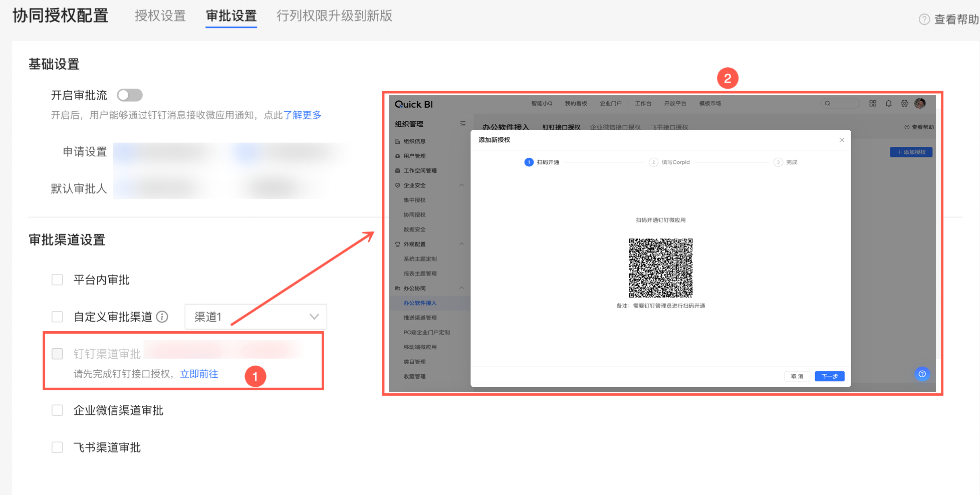The width and height of the screenshot is (980, 495).
Task: Select 移动端微应用 in the sidebar
Action: [x=420, y=347]
